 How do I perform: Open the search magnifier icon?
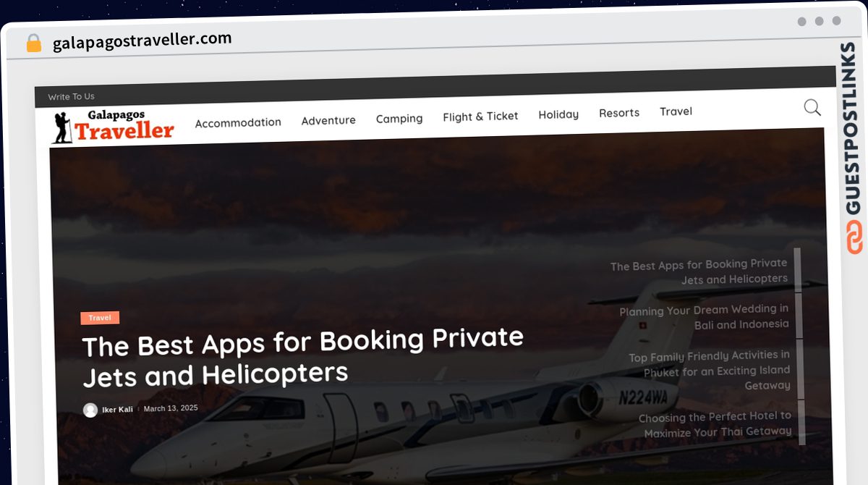[812, 108]
